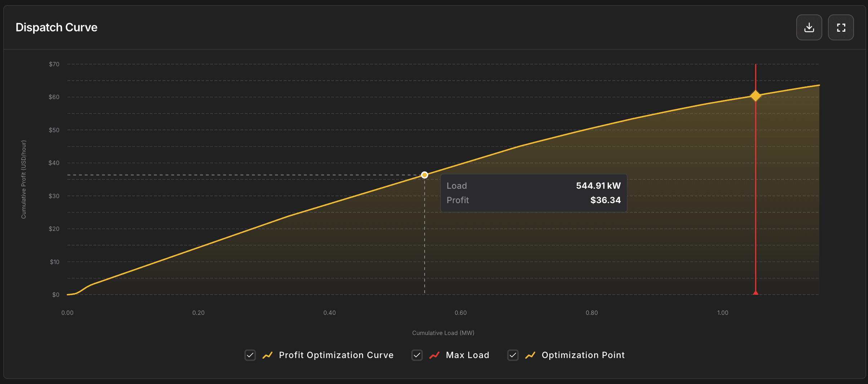Disable the Max Load checkbox
The image size is (868, 384).
417,355
